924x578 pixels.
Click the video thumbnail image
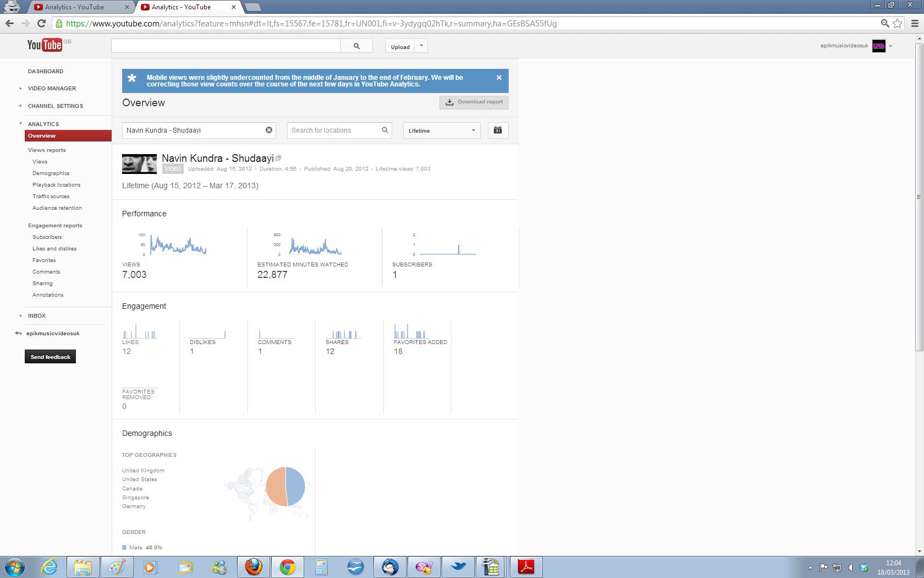(x=139, y=164)
